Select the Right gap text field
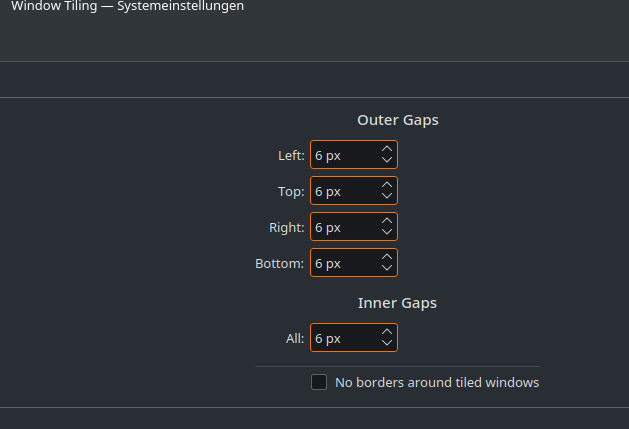Screen dimensions: 629x429 (342, 227)
